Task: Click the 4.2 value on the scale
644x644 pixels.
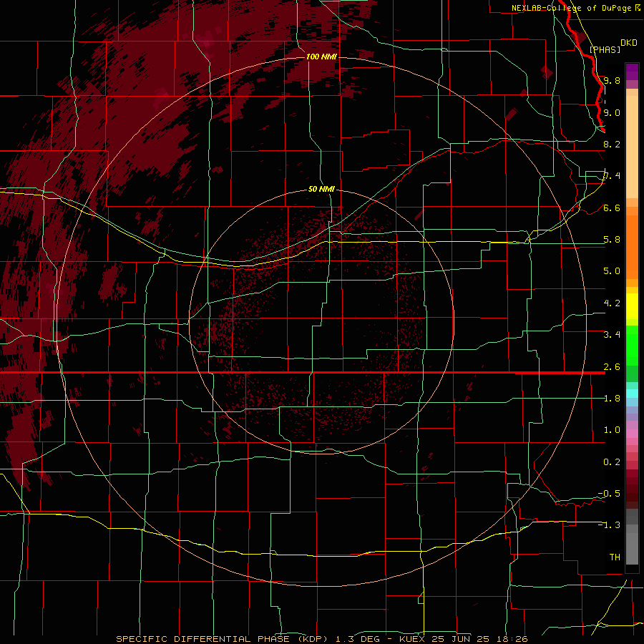Action: (x=612, y=303)
